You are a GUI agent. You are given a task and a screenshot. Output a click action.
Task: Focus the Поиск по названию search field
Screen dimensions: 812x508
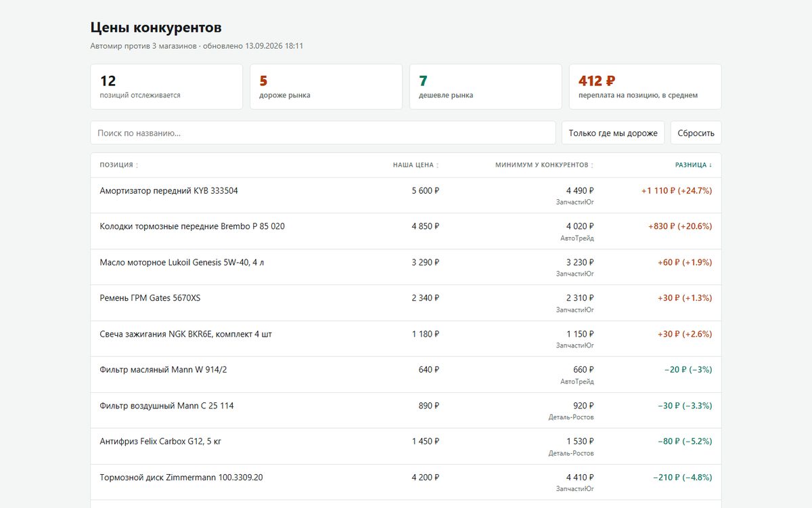pos(323,133)
